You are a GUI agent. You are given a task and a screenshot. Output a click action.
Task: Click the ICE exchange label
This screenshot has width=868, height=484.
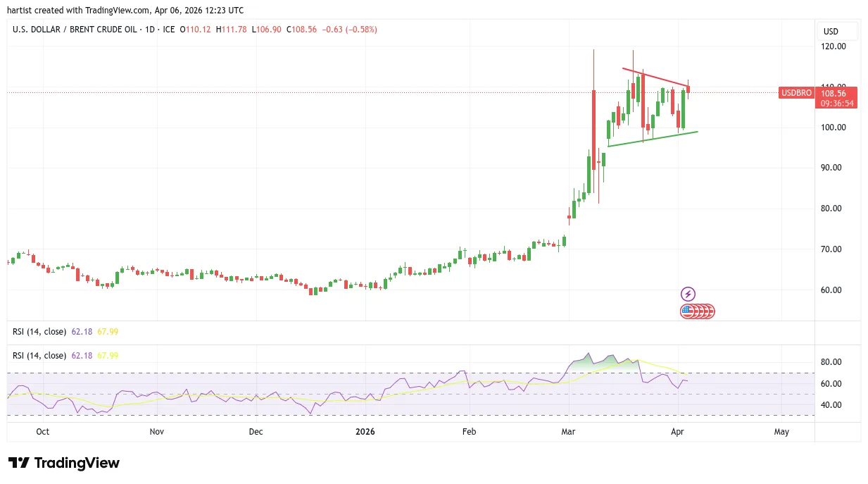click(168, 30)
